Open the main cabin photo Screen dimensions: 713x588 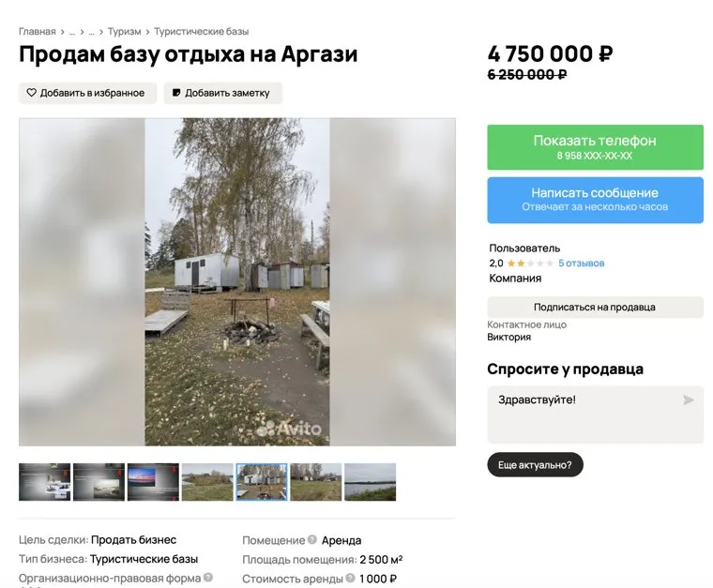(237, 281)
